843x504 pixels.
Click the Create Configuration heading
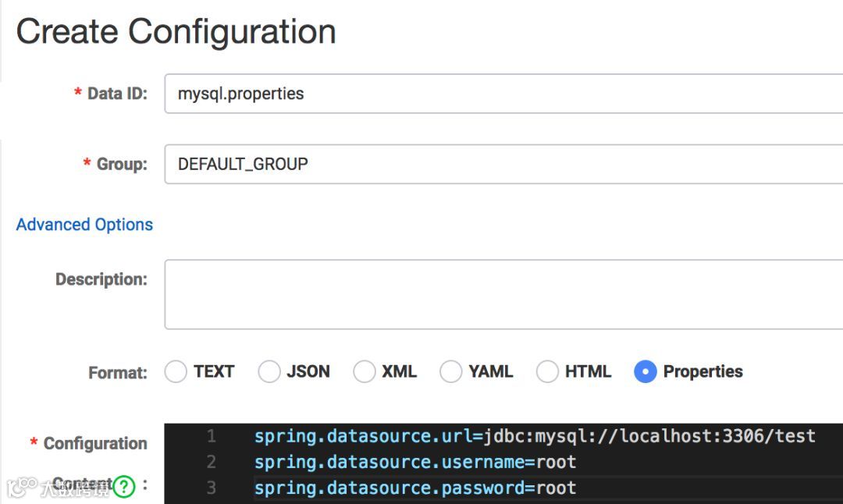point(176,32)
